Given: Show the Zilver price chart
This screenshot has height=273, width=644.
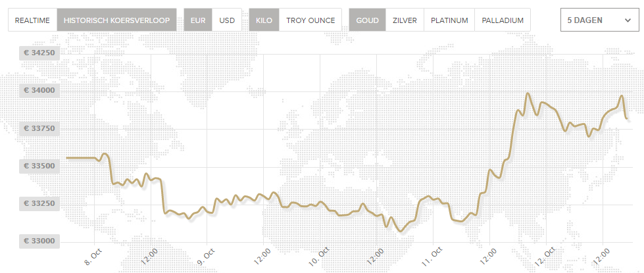Looking at the screenshot, I should pos(405,20).
